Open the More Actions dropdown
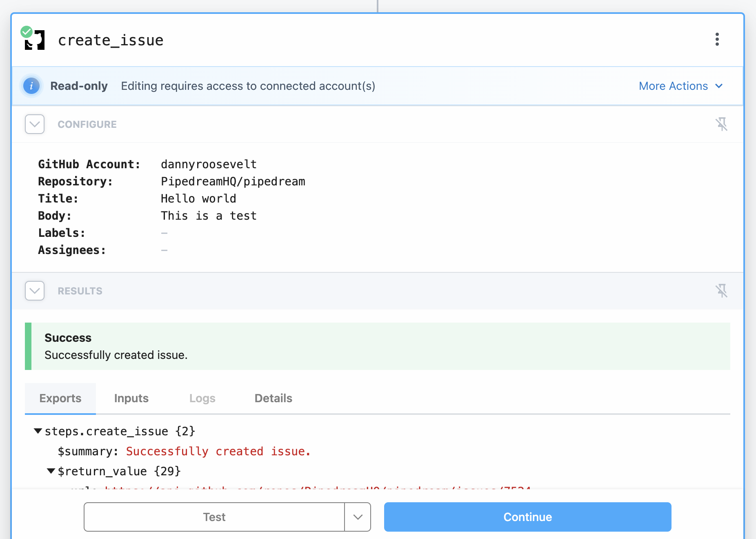 [680, 86]
